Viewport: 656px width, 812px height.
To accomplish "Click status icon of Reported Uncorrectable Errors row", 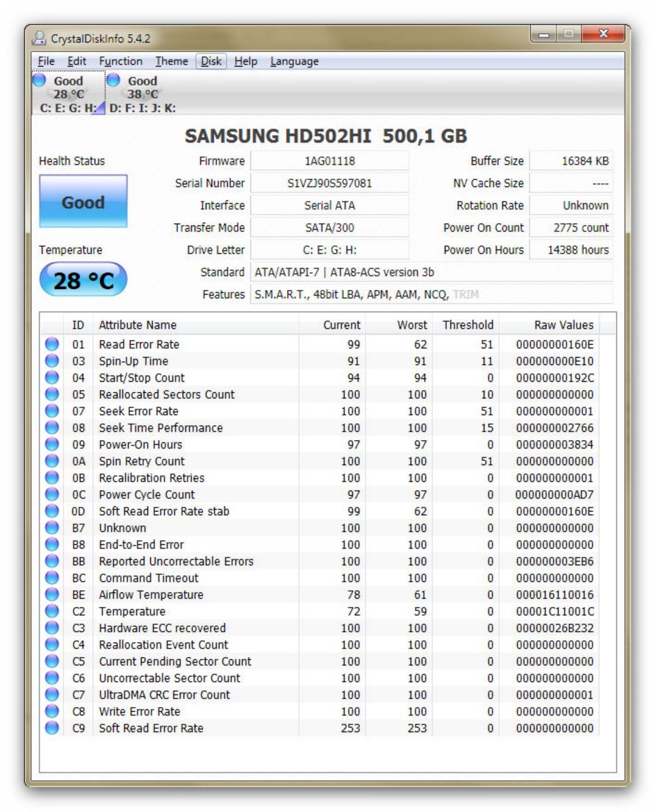I will tap(52, 561).
